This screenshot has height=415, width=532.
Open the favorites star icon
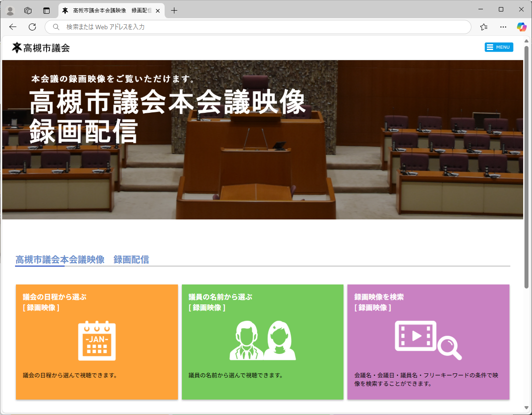click(x=484, y=27)
